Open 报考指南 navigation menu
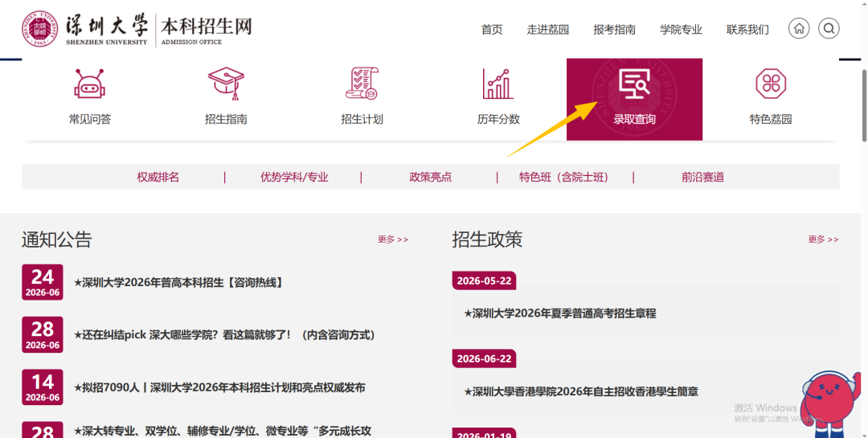868x438 pixels. 614,30
